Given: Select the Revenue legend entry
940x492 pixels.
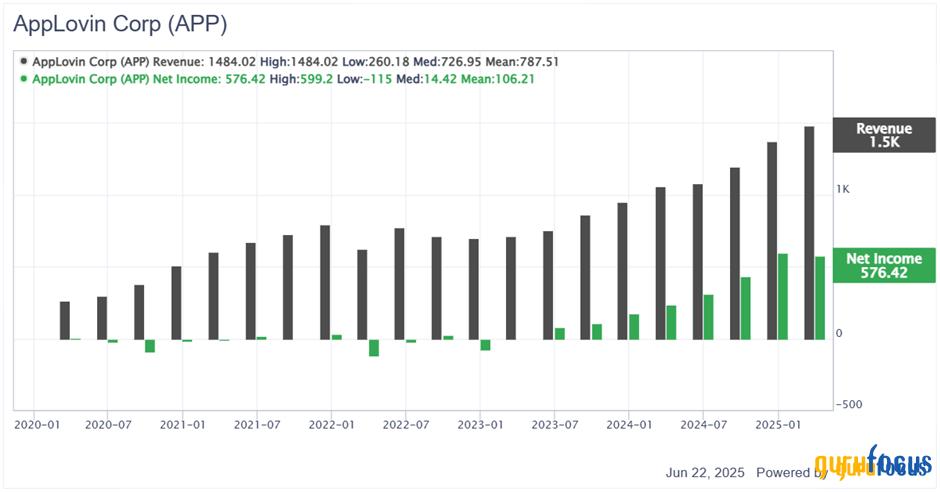Looking at the screenshot, I should [x=289, y=62].
